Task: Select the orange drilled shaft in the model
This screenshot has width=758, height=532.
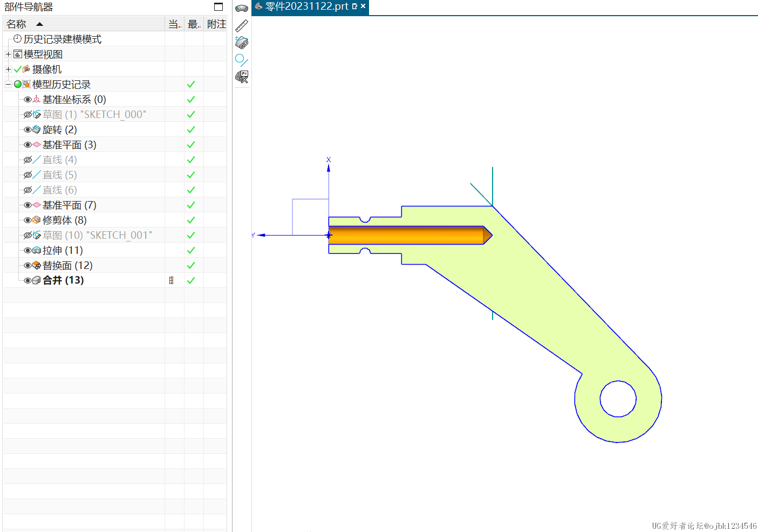Action: coord(410,236)
